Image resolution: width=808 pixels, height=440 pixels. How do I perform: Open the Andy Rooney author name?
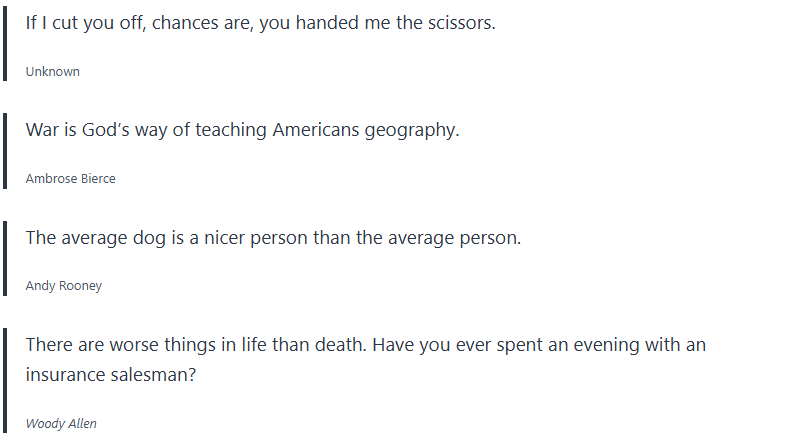pos(64,286)
